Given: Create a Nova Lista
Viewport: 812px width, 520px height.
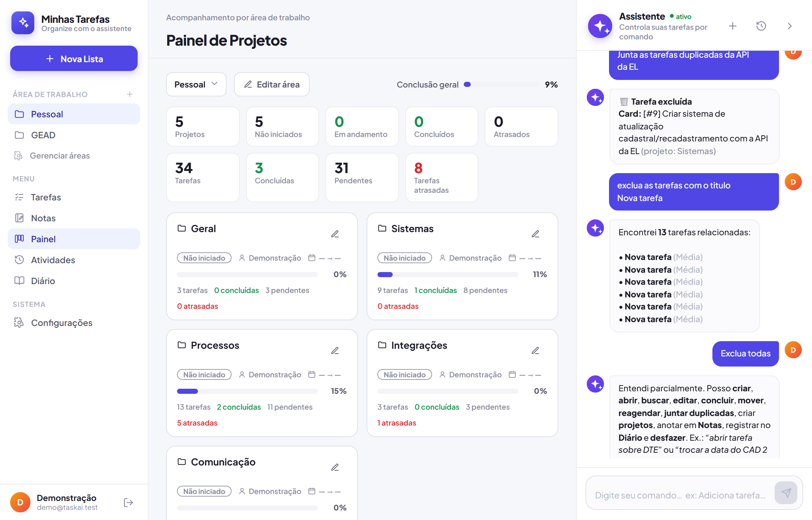Looking at the screenshot, I should pos(74,58).
